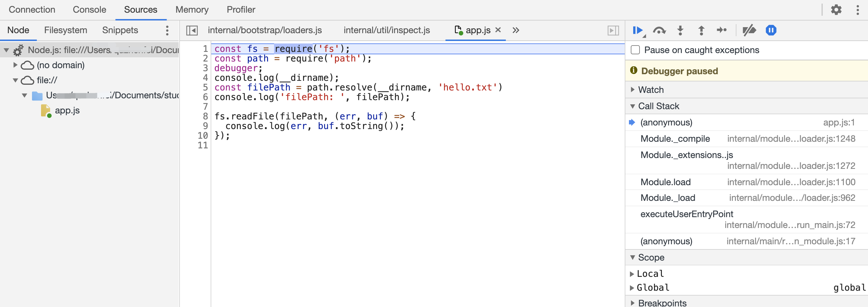Screen dimensions: 868x307
Task: Step over next function call
Action: [x=659, y=31]
